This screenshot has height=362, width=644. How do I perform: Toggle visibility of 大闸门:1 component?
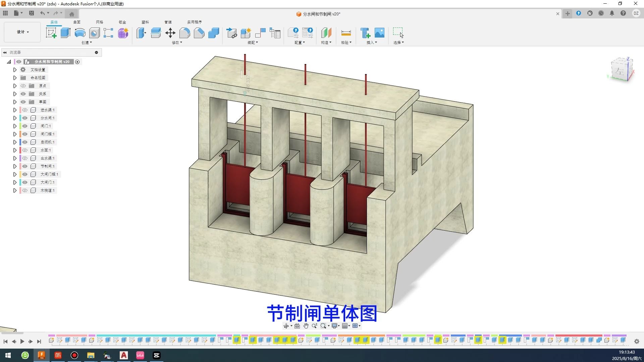[25, 182]
